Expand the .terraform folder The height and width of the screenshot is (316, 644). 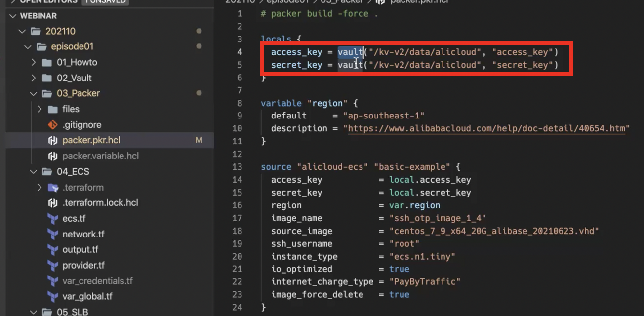(40, 187)
